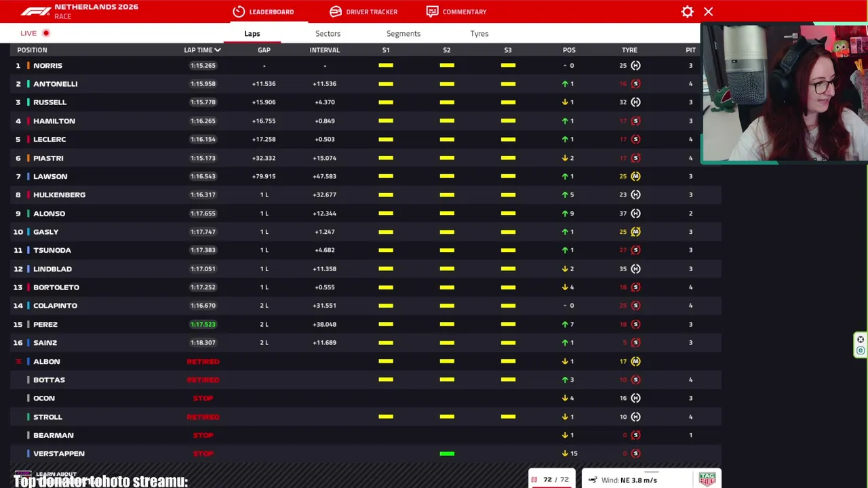Click Verstappen's green S2 sector bar
868x488 pixels.
coord(447,453)
